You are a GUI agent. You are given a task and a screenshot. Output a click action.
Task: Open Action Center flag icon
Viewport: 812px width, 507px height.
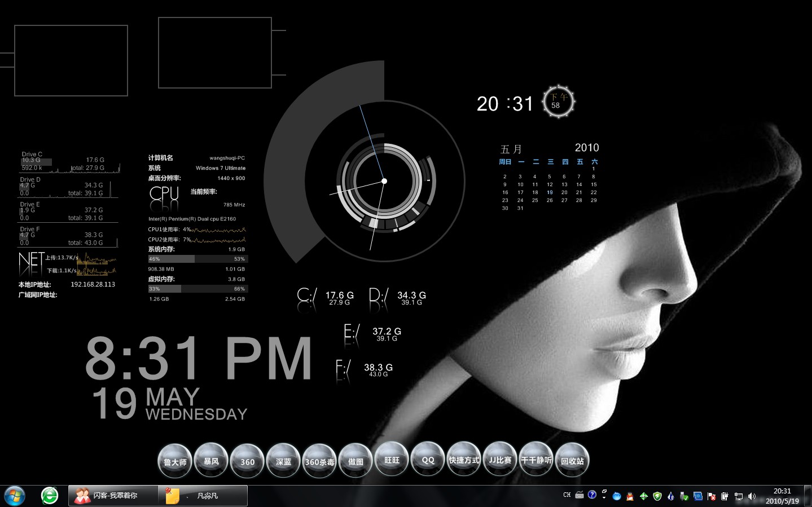tap(712, 496)
